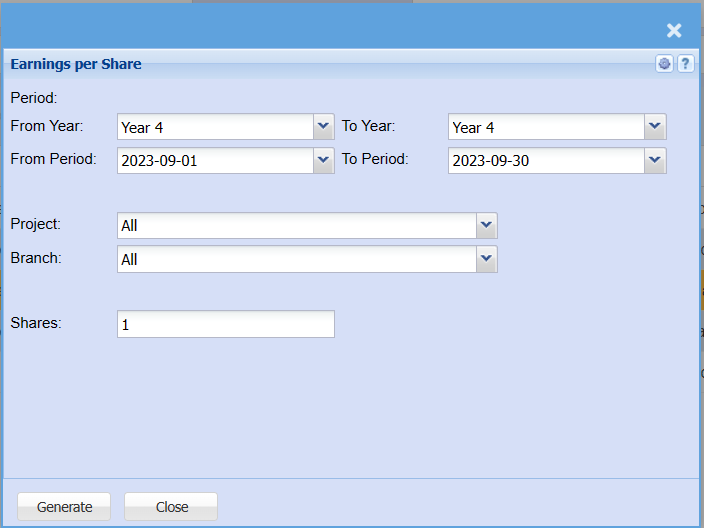
Task: Click the Generate button
Action: 64,506
